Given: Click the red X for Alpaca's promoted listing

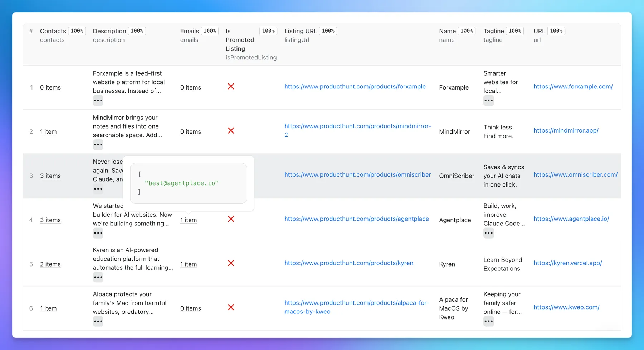Looking at the screenshot, I should (x=231, y=307).
